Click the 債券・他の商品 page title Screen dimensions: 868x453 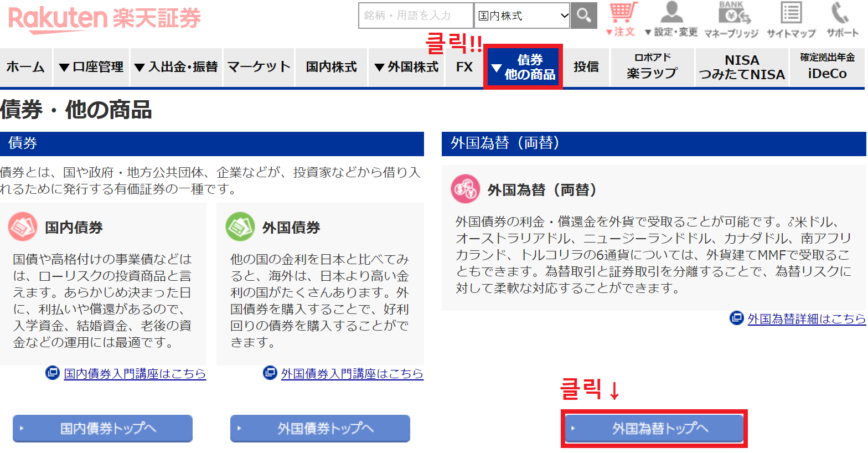76,110
